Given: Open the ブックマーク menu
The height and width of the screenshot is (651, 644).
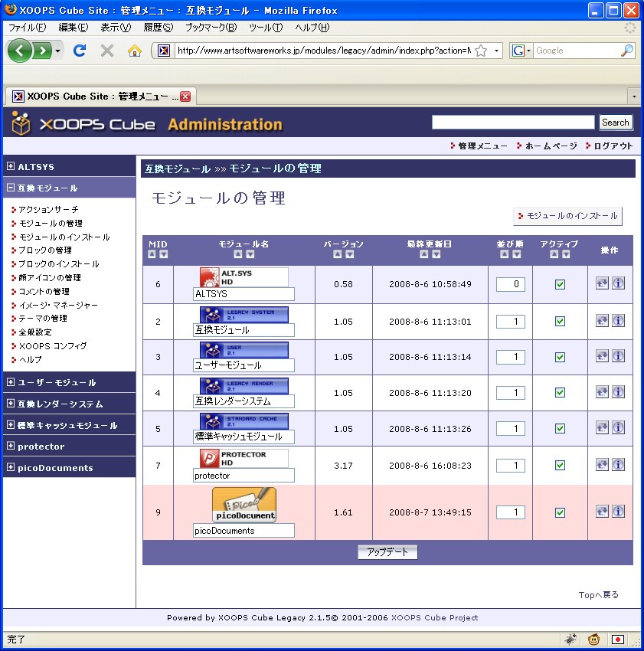Looking at the screenshot, I should [x=210, y=28].
